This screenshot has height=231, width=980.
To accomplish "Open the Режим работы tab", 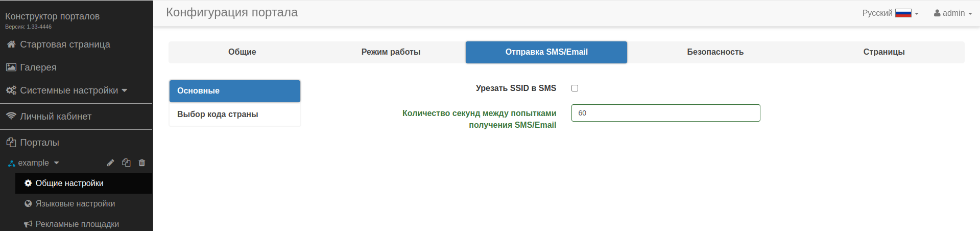I will click(391, 52).
